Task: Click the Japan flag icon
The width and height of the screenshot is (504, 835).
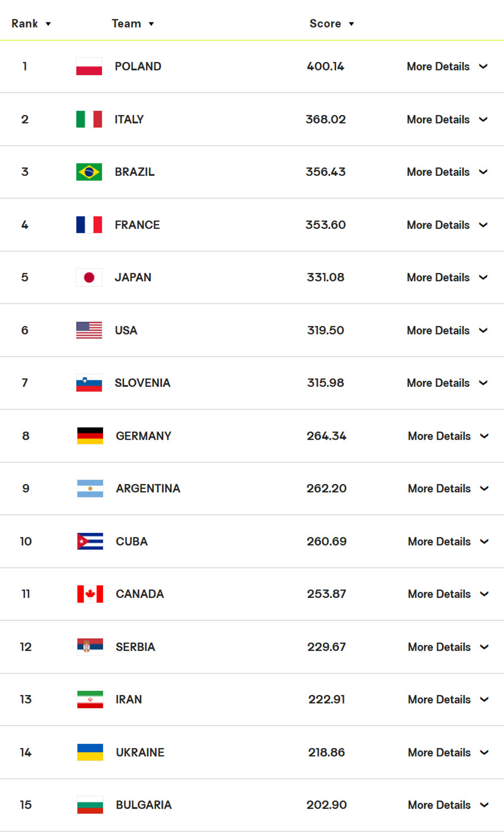Action: click(x=89, y=277)
